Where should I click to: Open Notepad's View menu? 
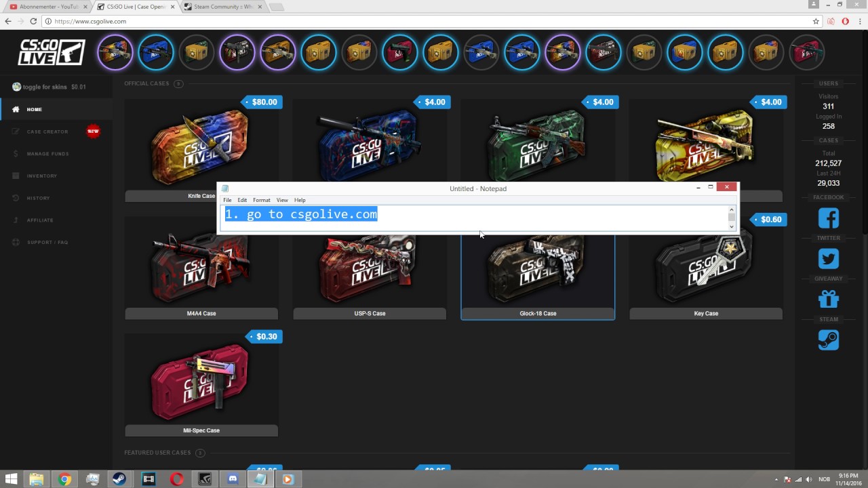pos(282,200)
